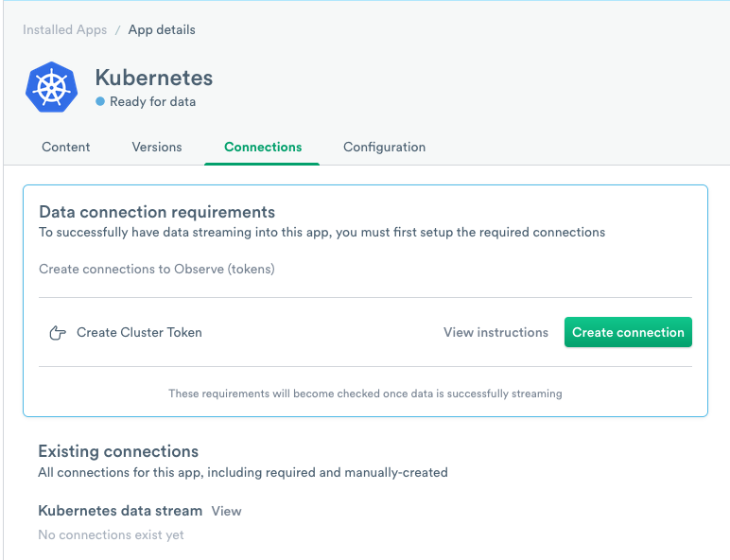Select the Connections tab
Image resolution: width=730 pixels, height=560 pixels.
[263, 147]
